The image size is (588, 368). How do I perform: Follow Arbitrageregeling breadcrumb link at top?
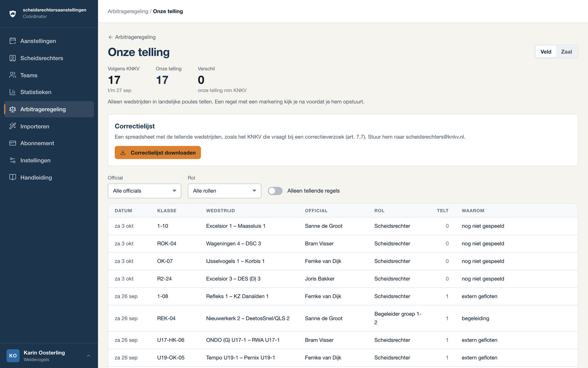coord(128,11)
